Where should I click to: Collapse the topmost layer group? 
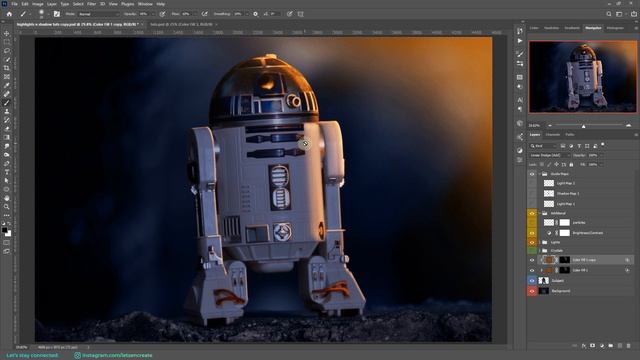540,174
